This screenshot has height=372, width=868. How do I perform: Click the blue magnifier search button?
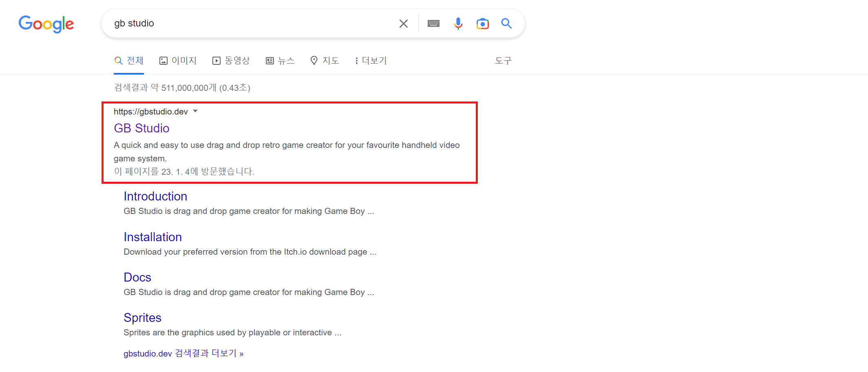coord(506,23)
